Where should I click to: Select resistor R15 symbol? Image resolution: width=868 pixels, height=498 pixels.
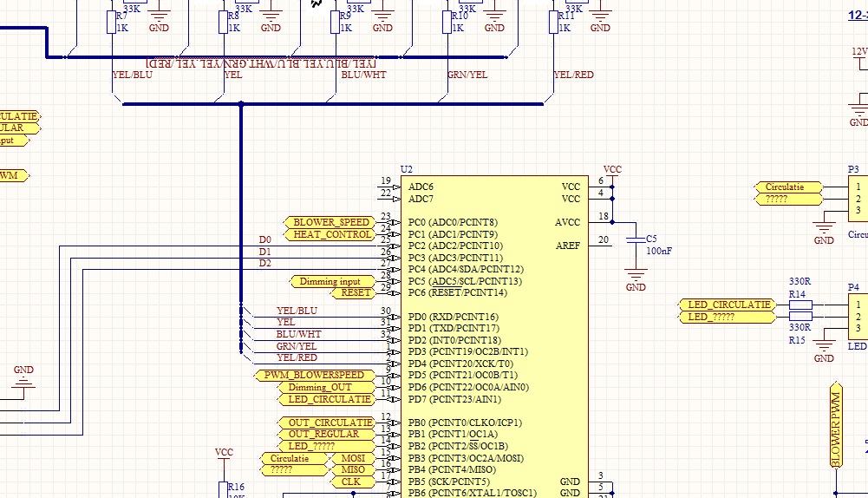click(800, 317)
